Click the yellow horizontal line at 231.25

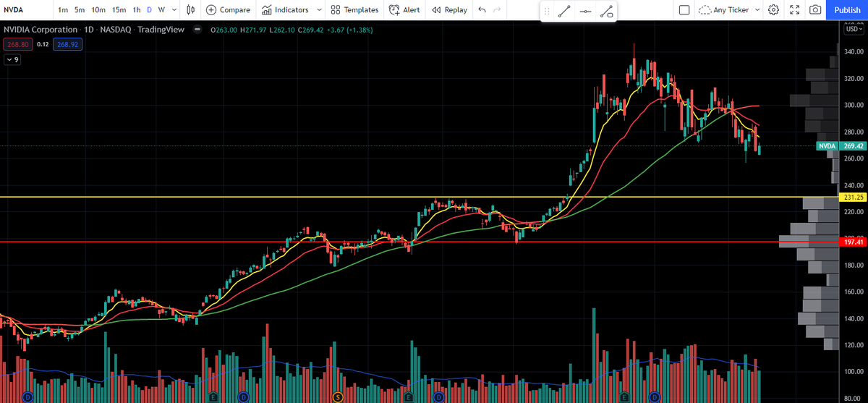420,197
